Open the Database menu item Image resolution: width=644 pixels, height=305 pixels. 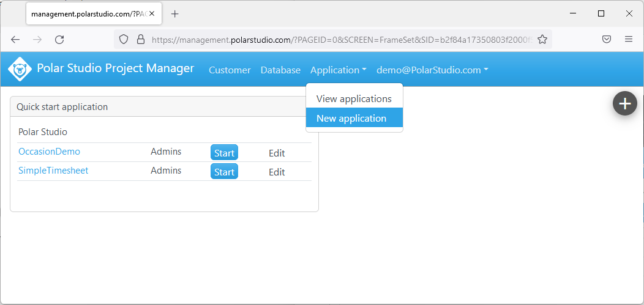pyautogui.click(x=280, y=70)
